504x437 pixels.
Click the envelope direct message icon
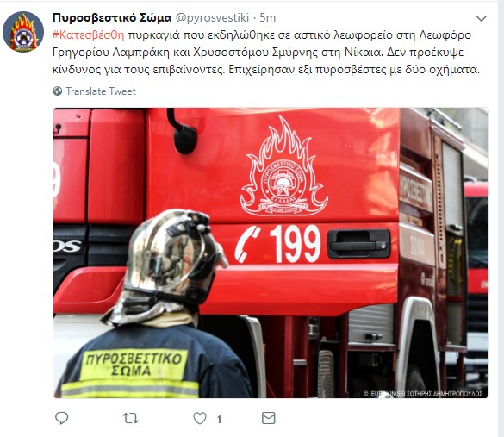point(269,418)
